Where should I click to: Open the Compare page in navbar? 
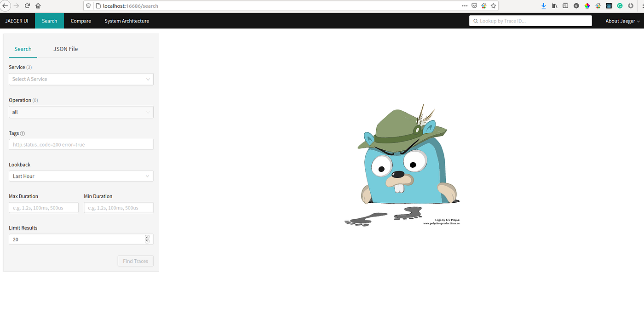(x=80, y=21)
